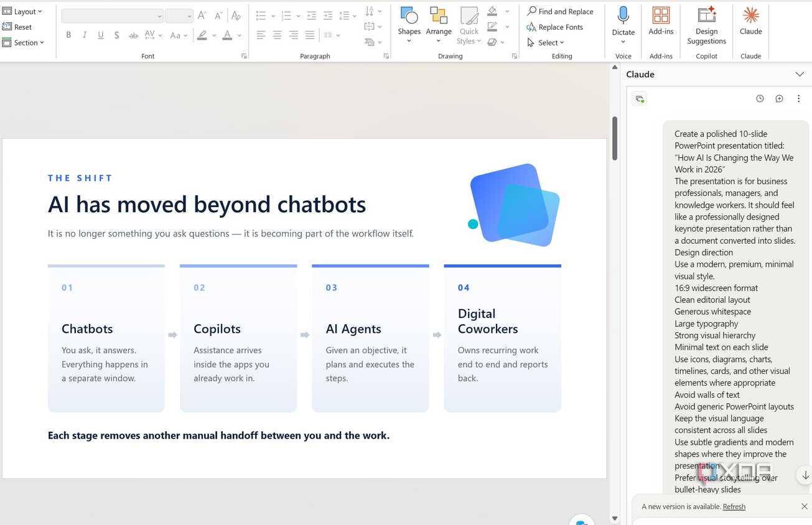
Task: Toggle center alignment
Action: point(277,35)
